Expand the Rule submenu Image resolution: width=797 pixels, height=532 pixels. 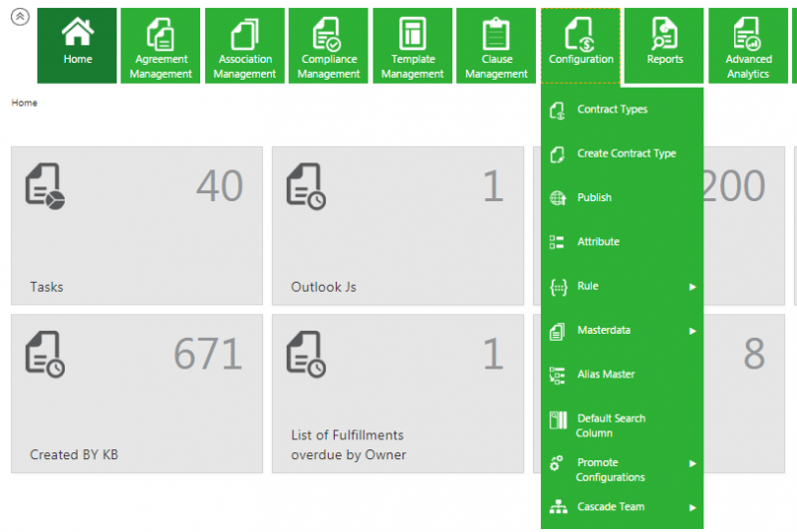691,287
